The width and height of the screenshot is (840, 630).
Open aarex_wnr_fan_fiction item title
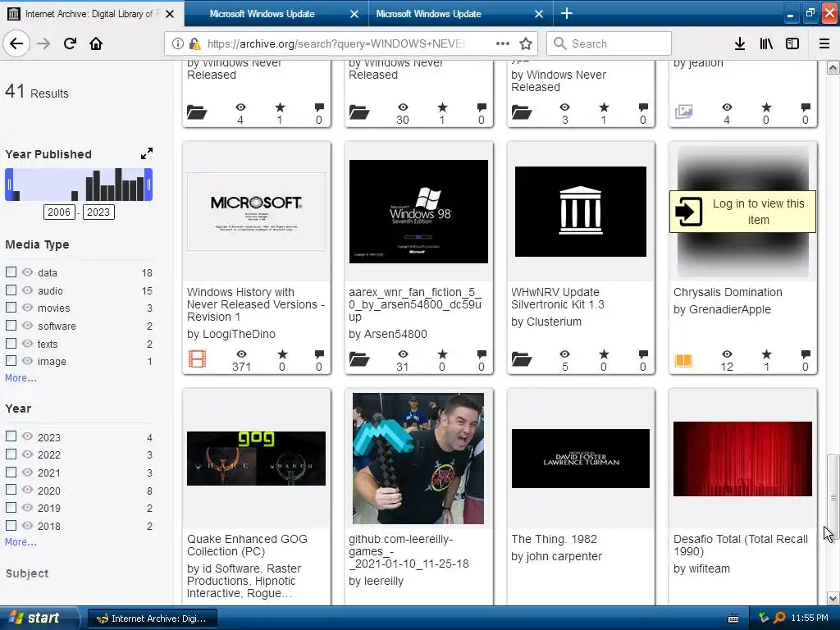pos(415,304)
